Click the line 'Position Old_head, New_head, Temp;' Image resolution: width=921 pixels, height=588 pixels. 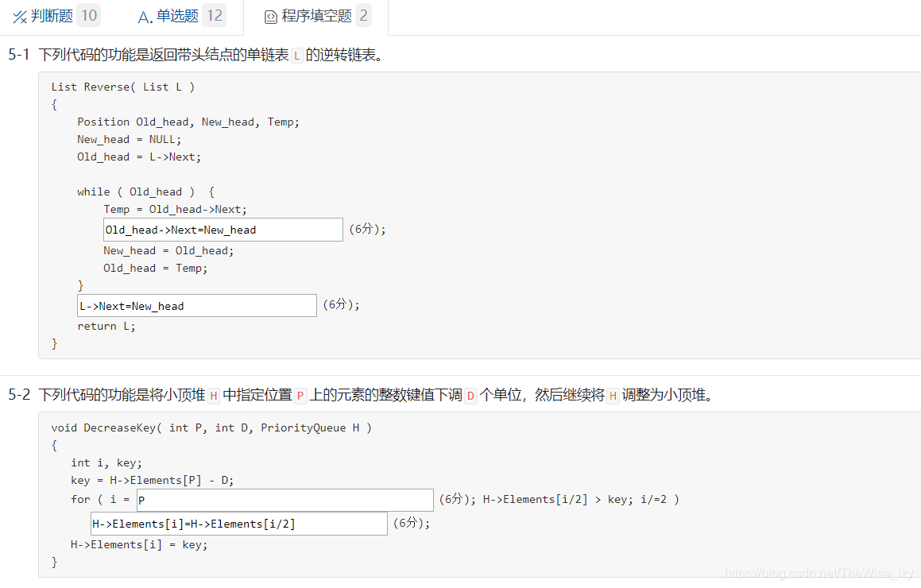click(188, 122)
